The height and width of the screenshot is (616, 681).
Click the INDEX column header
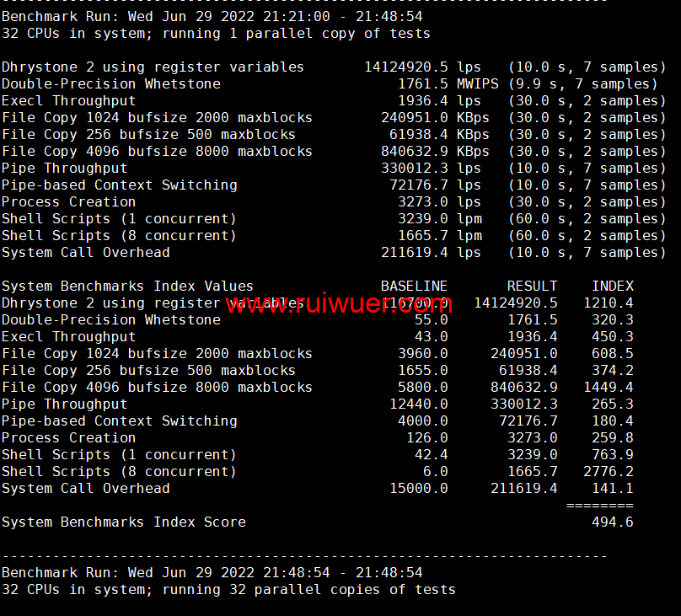(612, 287)
